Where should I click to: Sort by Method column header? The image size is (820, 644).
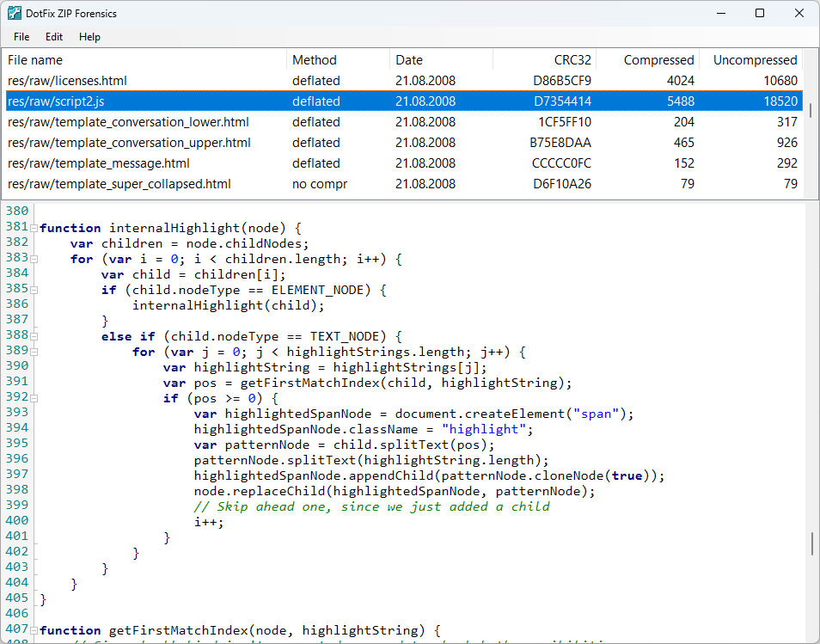[338, 60]
